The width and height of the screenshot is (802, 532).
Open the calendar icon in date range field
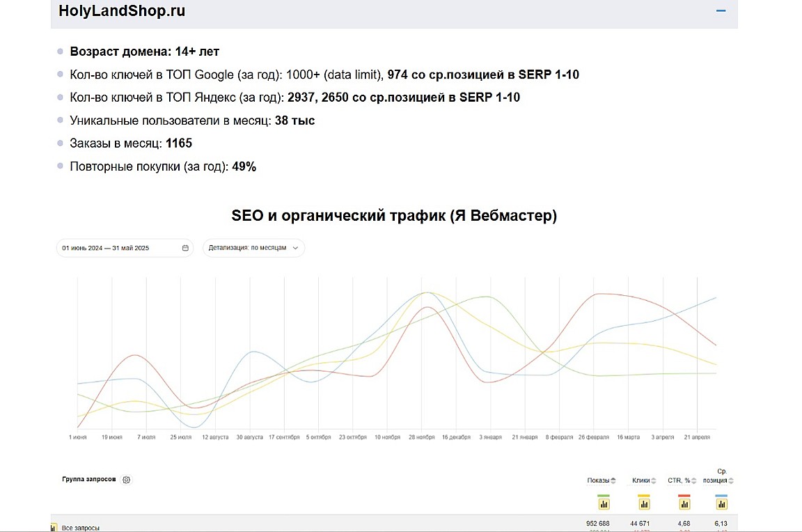point(185,248)
